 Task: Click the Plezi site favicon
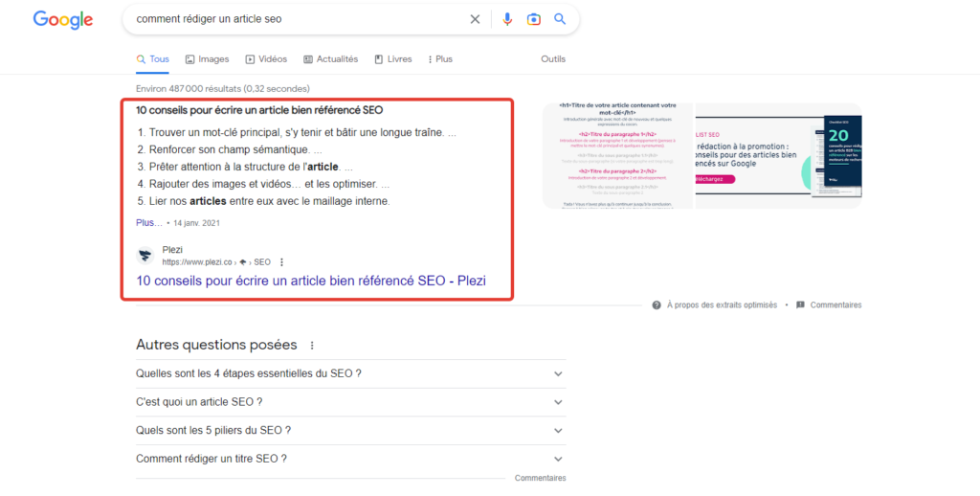pos(145,256)
